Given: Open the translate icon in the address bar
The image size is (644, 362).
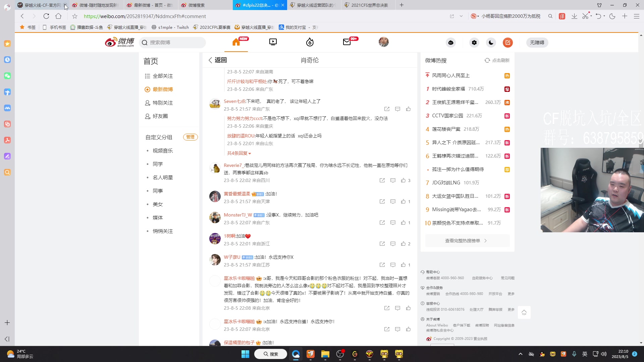Looking at the screenshot, I should (562, 16).
